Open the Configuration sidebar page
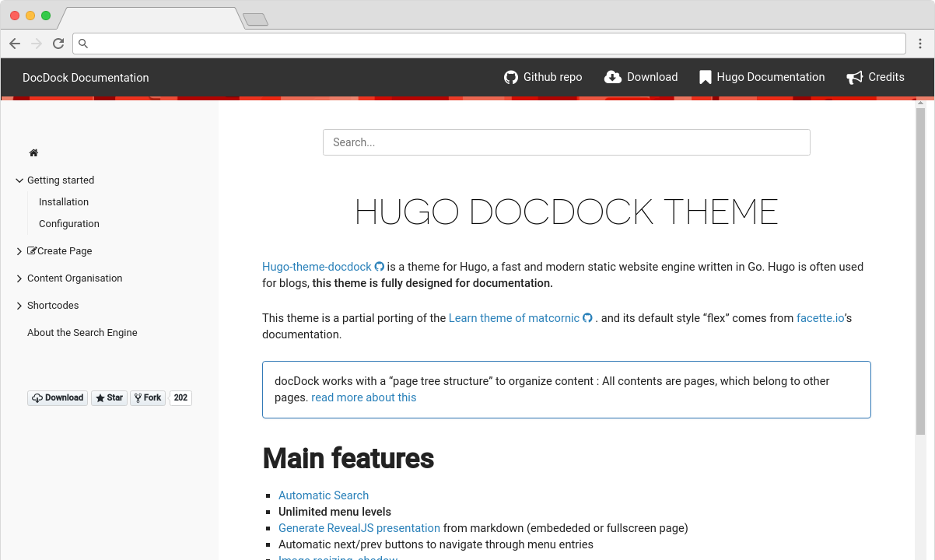Viewport: 935px width, 560px height. point(69,224)
